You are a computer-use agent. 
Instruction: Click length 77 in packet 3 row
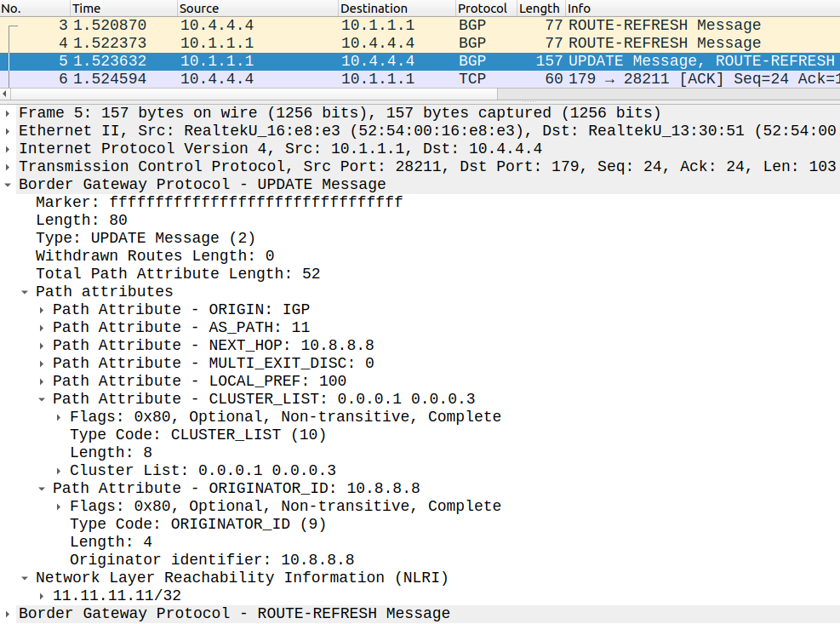554,26
